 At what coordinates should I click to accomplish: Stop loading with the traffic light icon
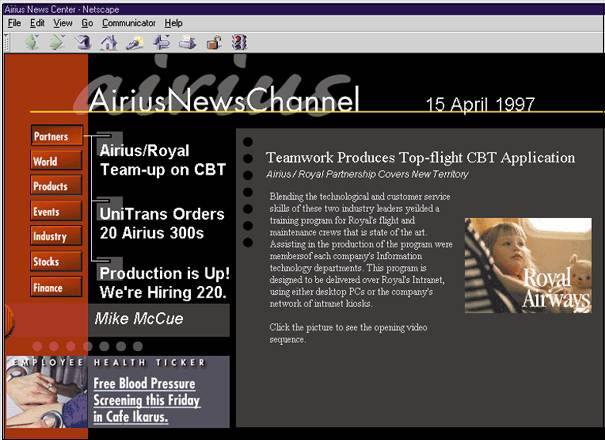[x=239, y=42]
